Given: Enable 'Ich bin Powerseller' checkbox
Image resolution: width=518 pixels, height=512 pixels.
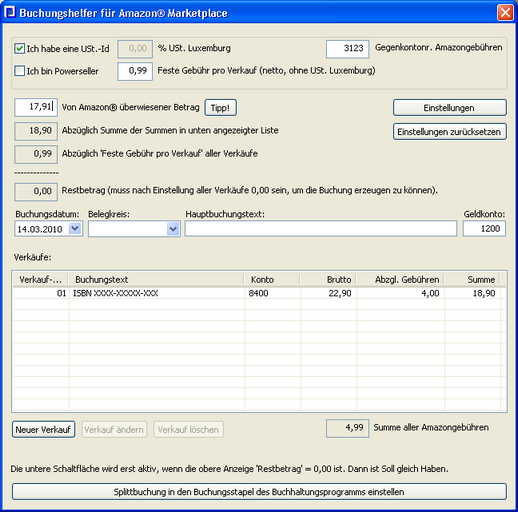Looking at the screenshot, I should 19,71.
